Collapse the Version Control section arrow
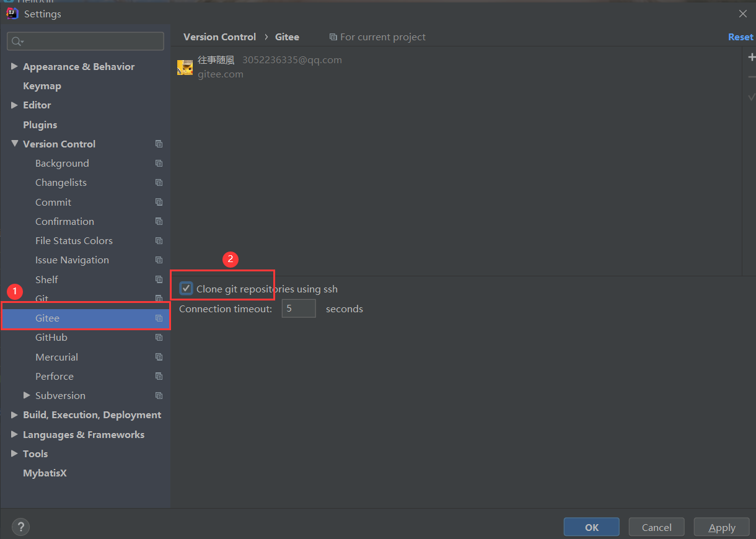The height and width of the screenshot is (539, 756). click(14, 144)
